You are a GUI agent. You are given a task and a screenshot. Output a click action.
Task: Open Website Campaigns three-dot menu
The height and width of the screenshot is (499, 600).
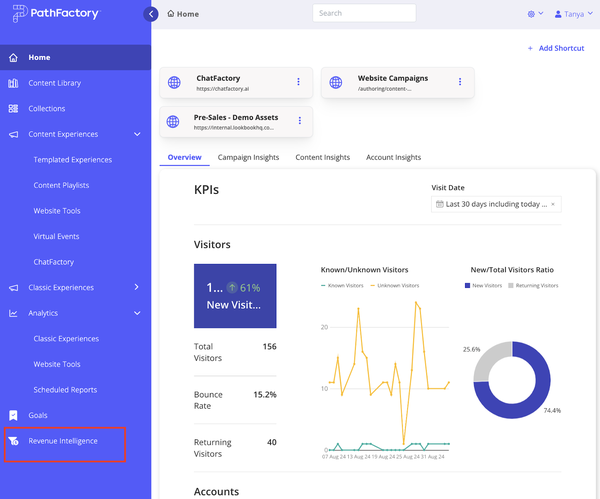(x=460, y=82)
